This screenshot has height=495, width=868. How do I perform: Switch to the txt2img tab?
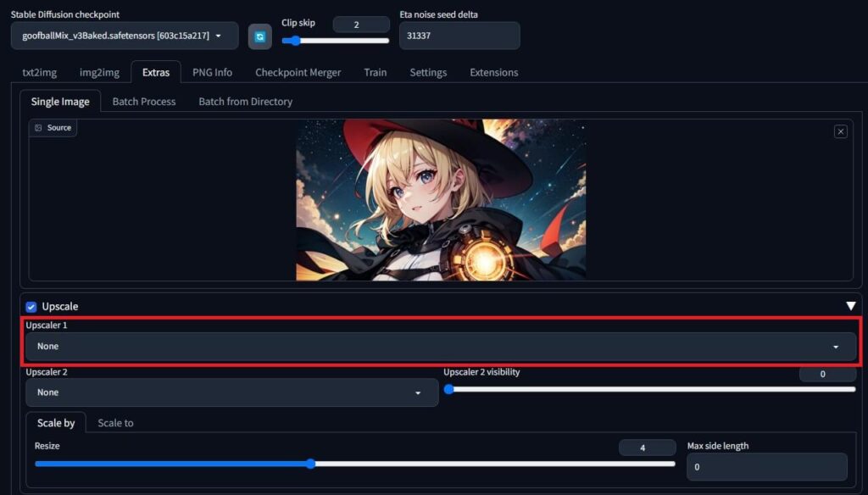click(39, 72)
